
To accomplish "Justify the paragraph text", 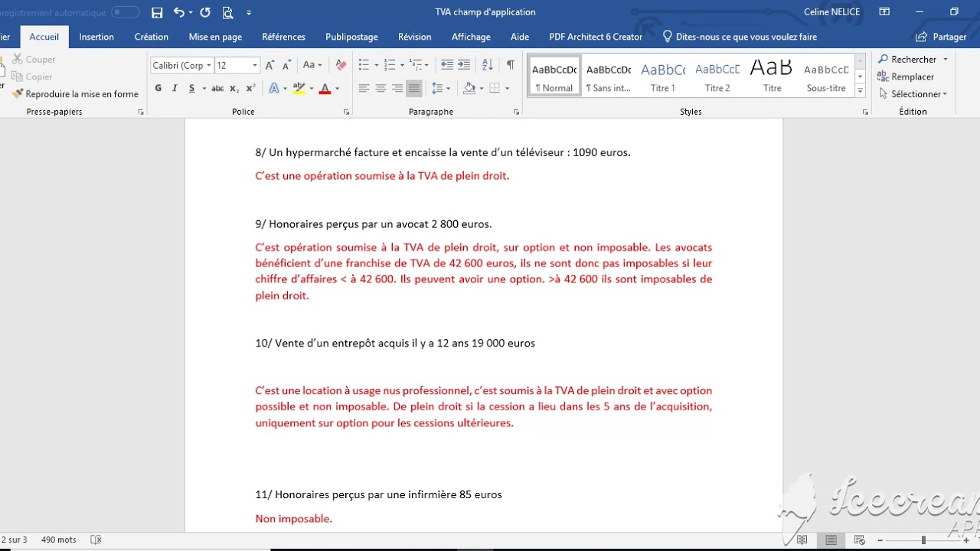I will (414, 89).
